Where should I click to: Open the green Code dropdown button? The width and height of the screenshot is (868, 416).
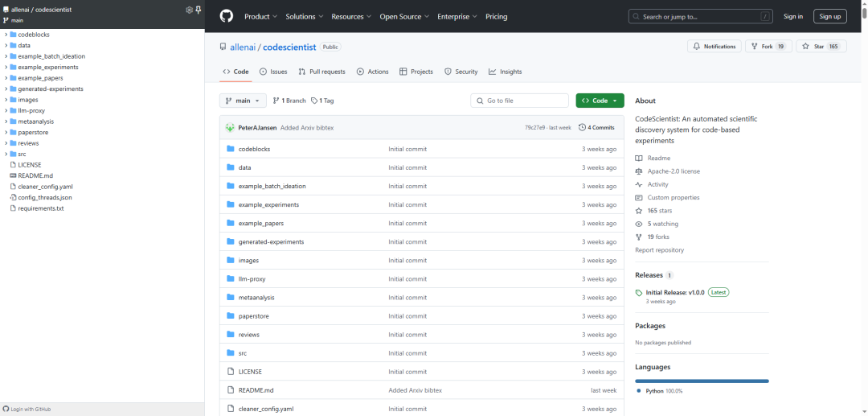coord(600,101)
